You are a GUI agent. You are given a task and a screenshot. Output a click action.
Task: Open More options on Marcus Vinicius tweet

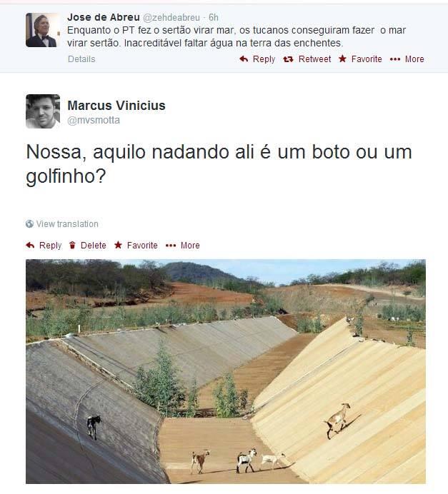183,245
